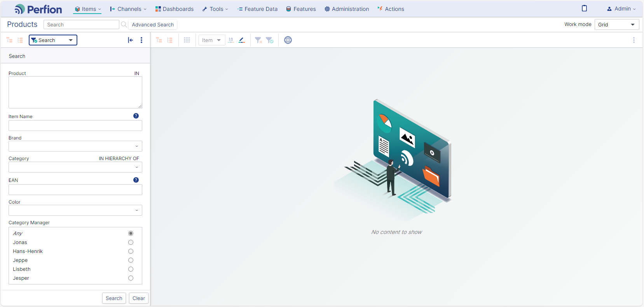Viewport: 644px width, 307px height.
Task: Click the Item Name help icon
Action: [136, 116]
